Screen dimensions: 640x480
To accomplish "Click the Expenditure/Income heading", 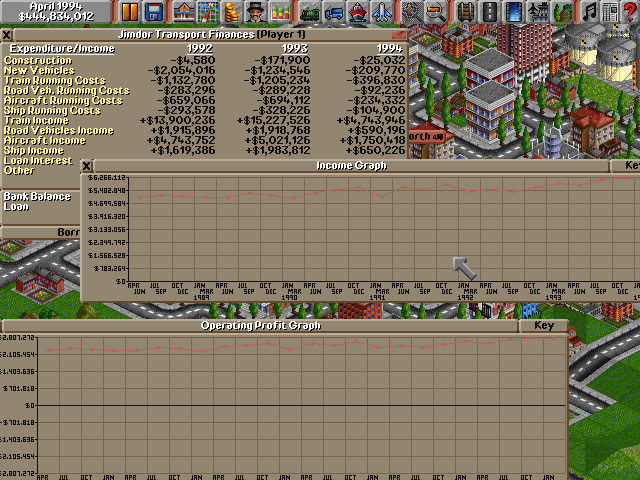I will [62, 49].
